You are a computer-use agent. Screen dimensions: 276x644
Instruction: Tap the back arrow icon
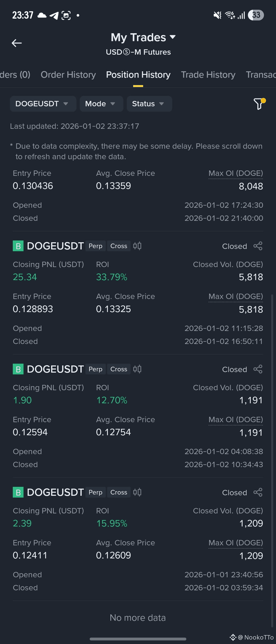click(x=17, y=43)
